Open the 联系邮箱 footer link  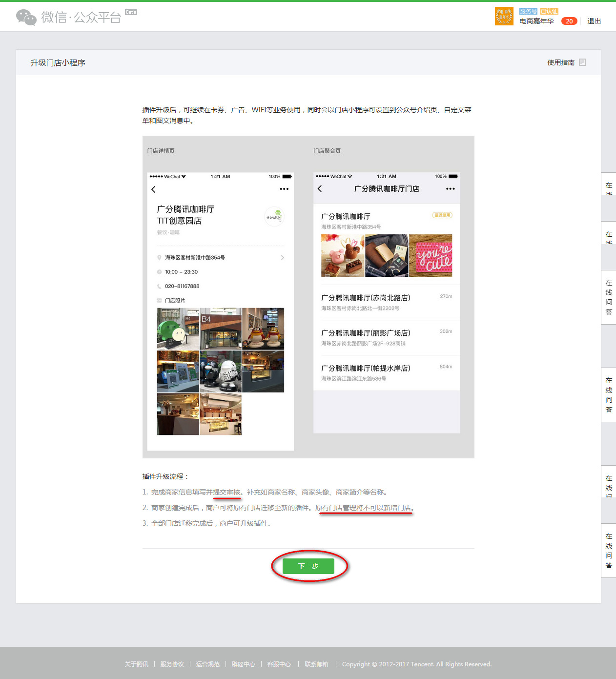[x=316, y=664]
